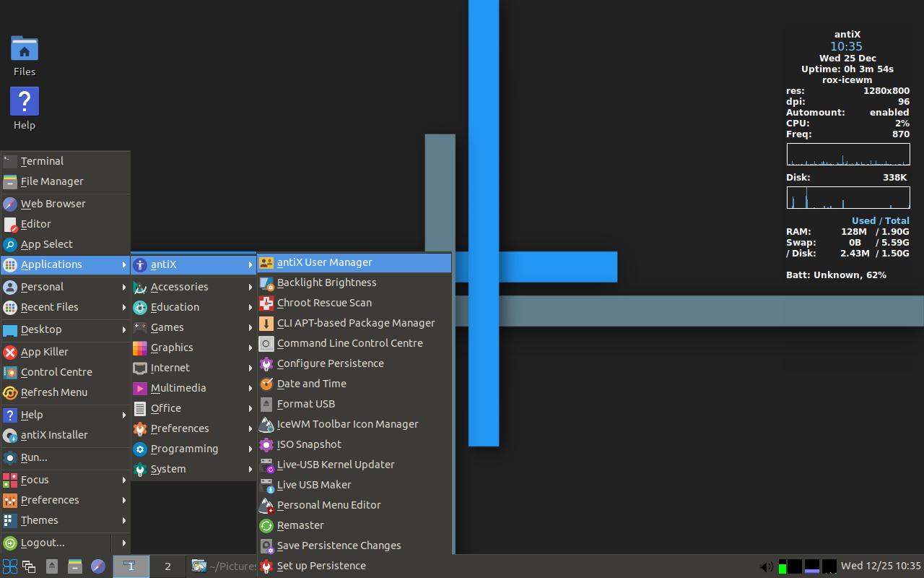This screenshot has width=924, height=578.
Task: Launch Web Browser from the menu
Action: pos(66,204)
